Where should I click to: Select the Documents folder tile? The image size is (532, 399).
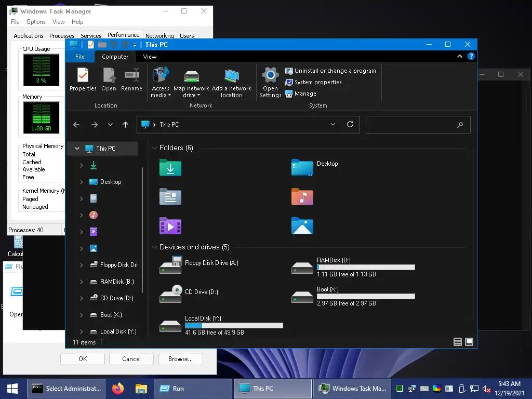170,197
